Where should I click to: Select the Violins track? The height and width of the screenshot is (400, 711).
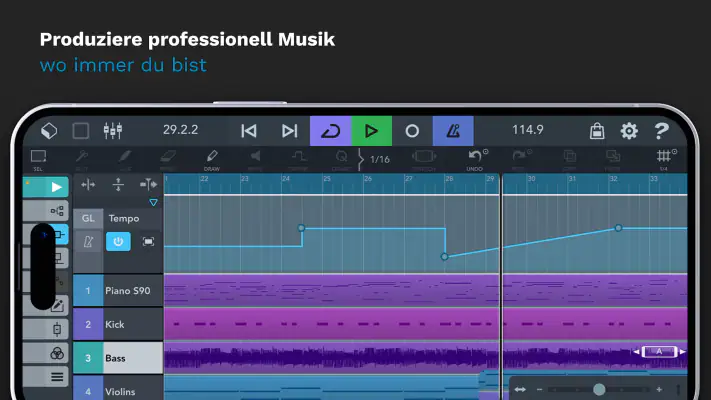120,391
